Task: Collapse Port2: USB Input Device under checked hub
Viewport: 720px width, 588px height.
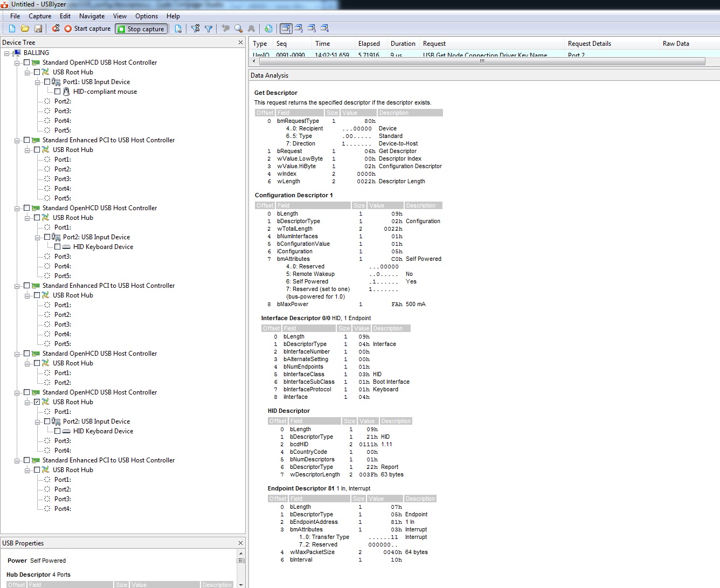Action: tap(38, 421)
